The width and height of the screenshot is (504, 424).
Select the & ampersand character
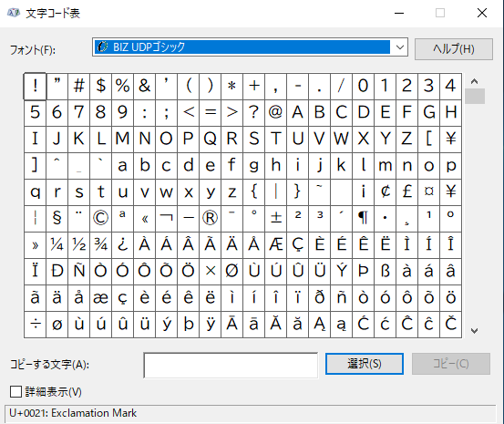coord(145,87)
